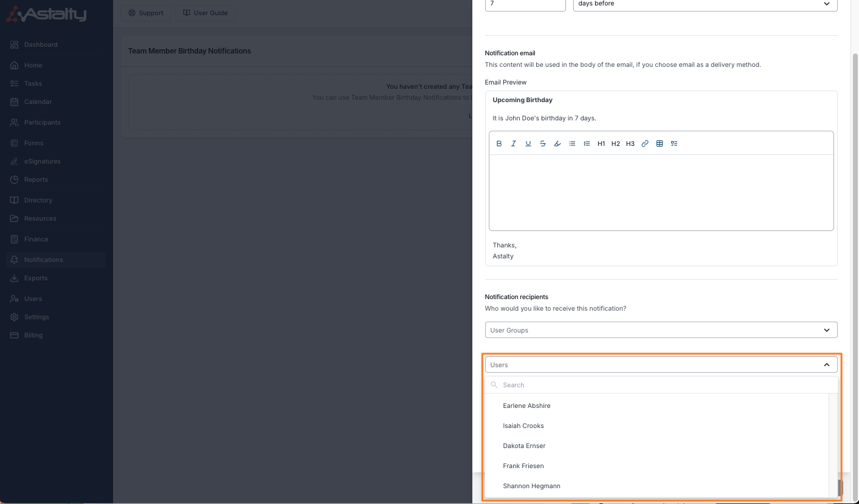This screenshot has width=859, height=504.
Task: Apply the H1 heading style
Action: pyautogui.click(x=601, y=143)
